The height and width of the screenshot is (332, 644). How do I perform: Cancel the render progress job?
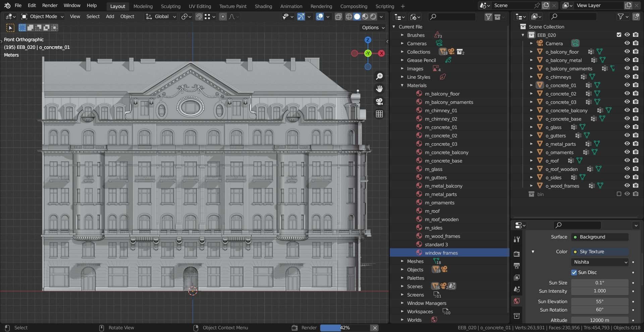375,328
